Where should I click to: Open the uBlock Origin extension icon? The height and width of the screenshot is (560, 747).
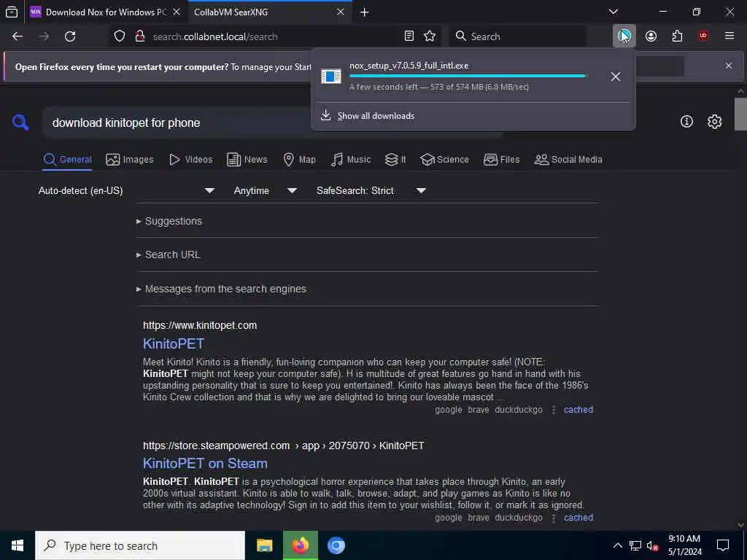point(703,36)
